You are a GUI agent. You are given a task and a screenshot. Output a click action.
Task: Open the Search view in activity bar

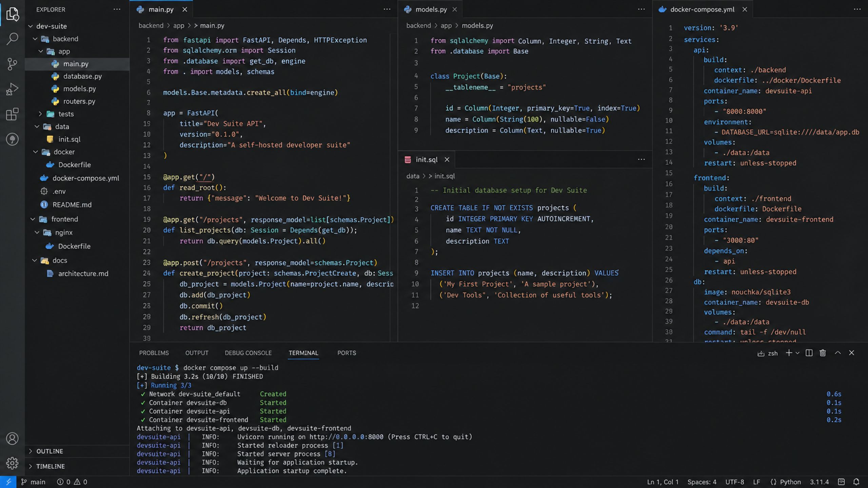(12, 39)
